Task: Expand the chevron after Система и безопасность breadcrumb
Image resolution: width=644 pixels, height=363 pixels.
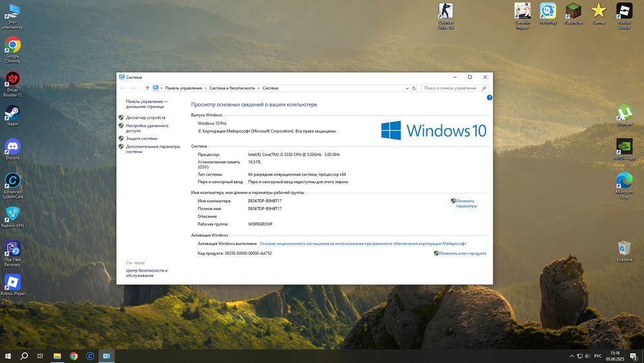Action: point(259,88)
